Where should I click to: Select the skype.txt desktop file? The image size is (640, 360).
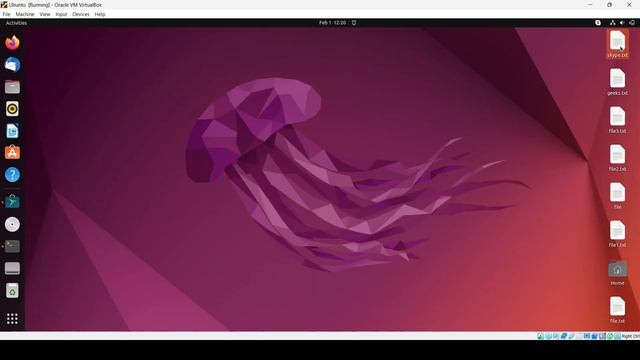617,44
